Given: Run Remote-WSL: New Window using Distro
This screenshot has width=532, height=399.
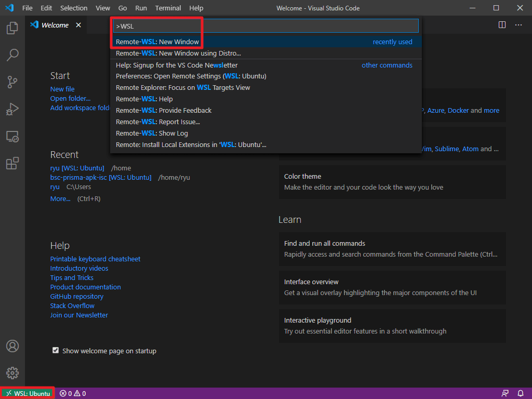Looking at the screenshot, I should [x=266, y=54].
